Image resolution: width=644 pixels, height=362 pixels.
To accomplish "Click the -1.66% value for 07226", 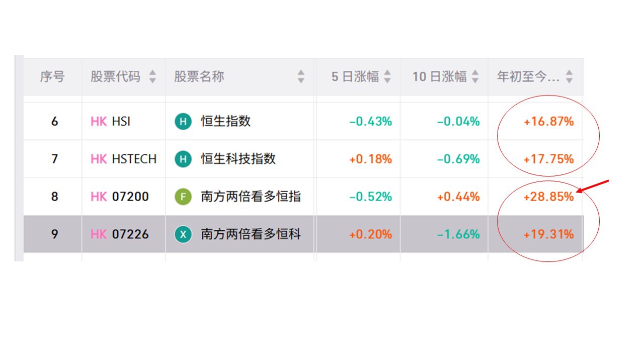I will tap(458, 234).
